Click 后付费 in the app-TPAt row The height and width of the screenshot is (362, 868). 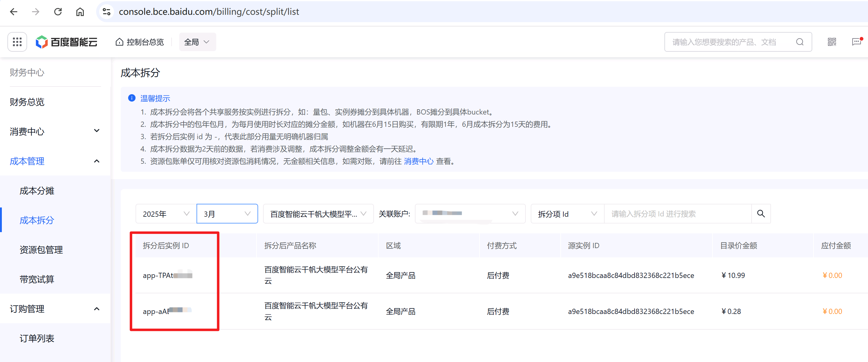(498, 275)
